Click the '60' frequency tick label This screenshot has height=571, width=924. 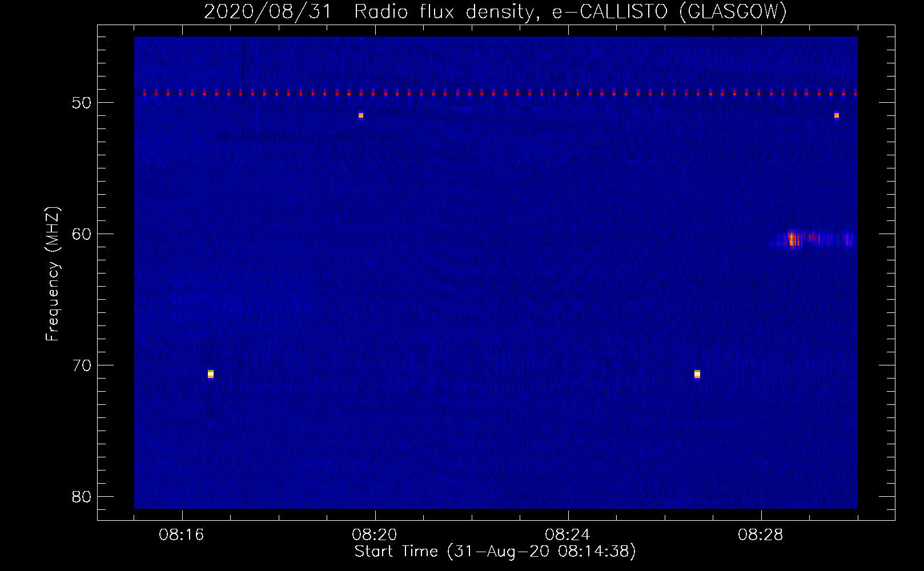(x=82, y=234)
